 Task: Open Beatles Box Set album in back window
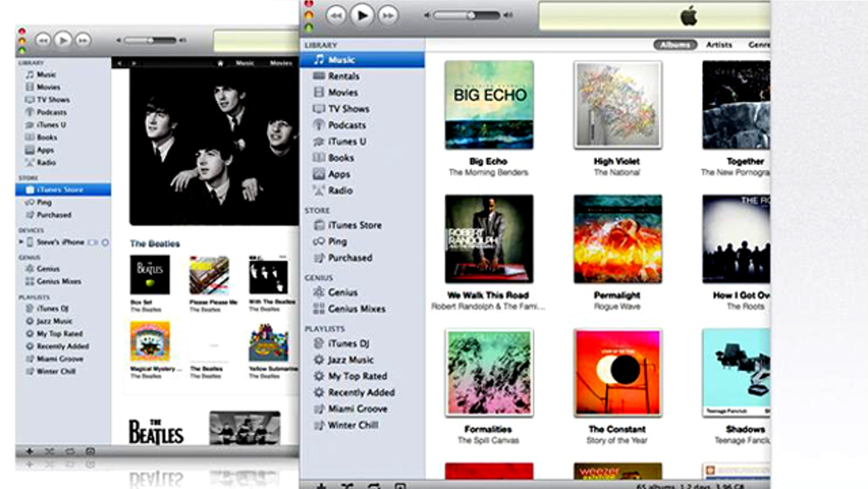click(150, 275)
